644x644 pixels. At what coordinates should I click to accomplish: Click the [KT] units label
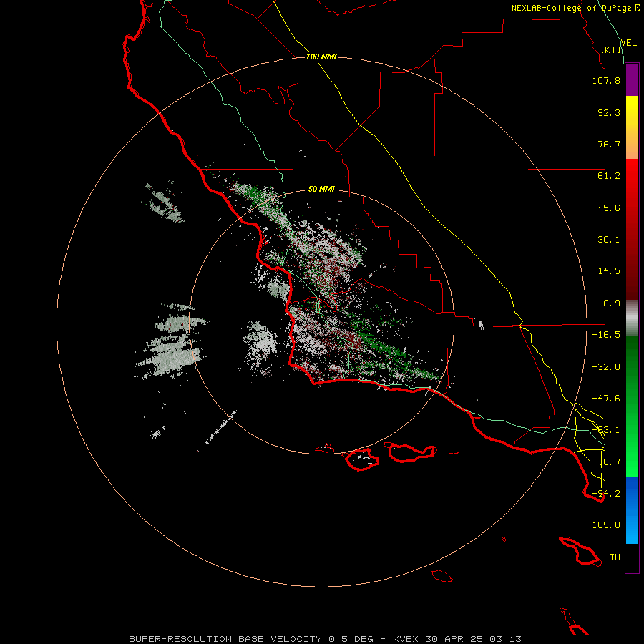pyautogui.click(x=611, y=49)
